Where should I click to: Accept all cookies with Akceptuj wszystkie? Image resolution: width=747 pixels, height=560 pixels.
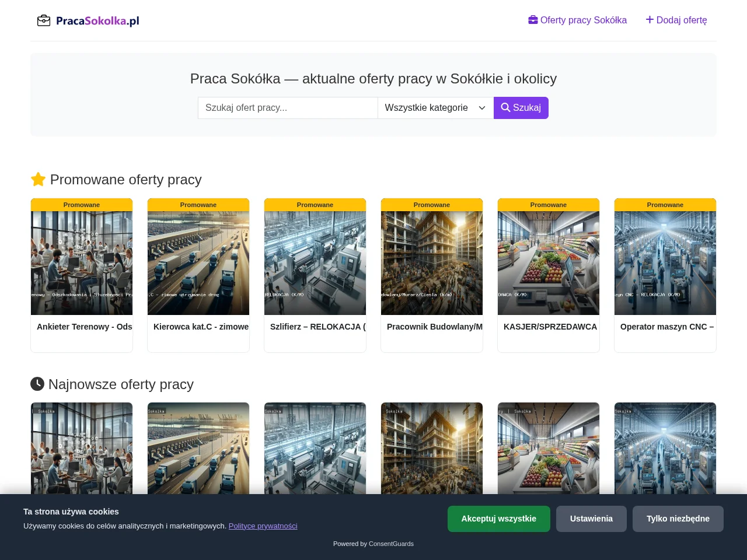(499, 519)
